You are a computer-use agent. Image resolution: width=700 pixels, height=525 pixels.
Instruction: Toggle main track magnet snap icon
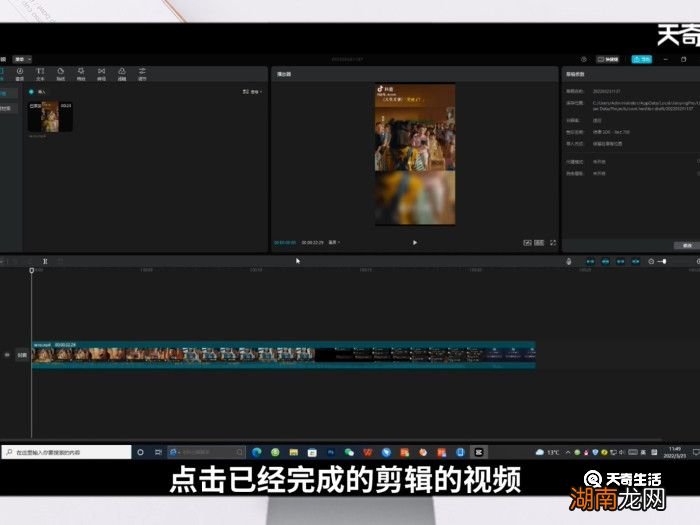(x=590, y=261)
